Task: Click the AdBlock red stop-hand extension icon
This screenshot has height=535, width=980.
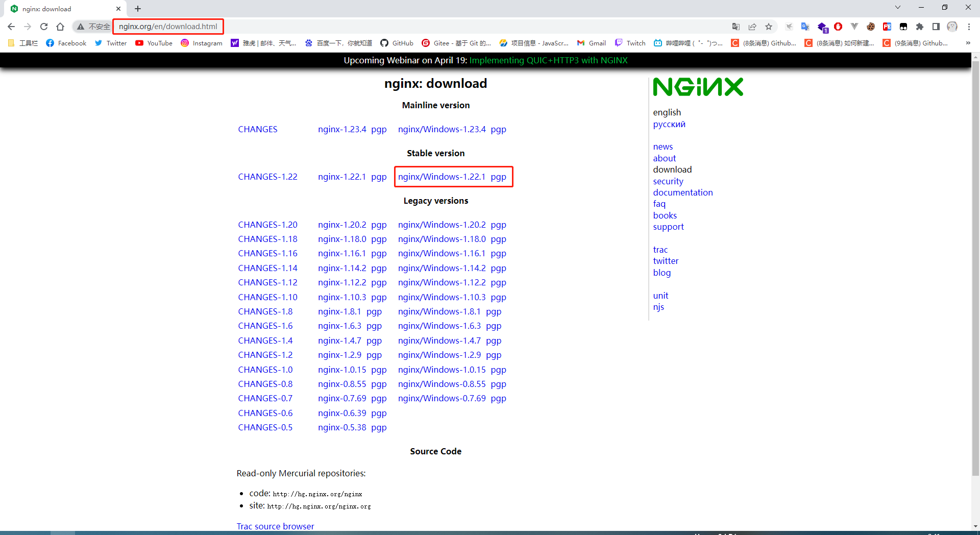Action: [x=838, y=27]
